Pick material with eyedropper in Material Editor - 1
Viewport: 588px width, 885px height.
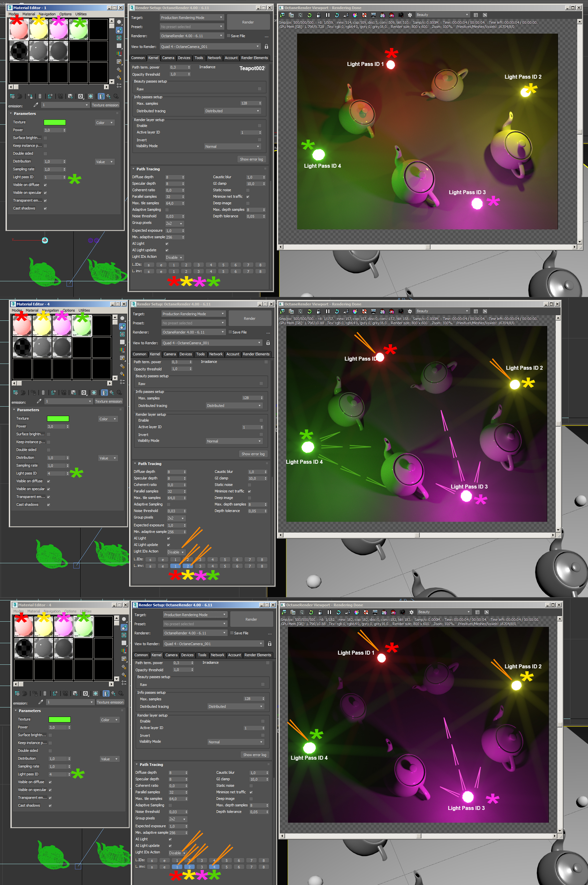coord(36,105)
